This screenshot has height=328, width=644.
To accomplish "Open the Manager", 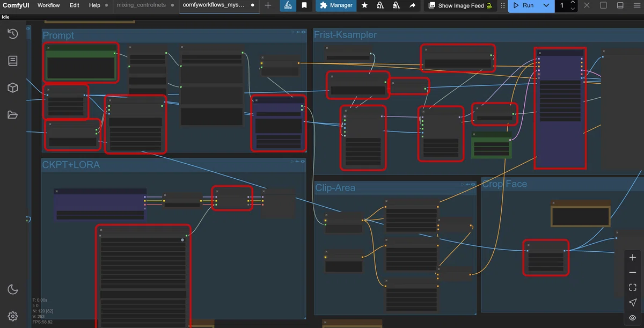I will (x=336, y=5).
